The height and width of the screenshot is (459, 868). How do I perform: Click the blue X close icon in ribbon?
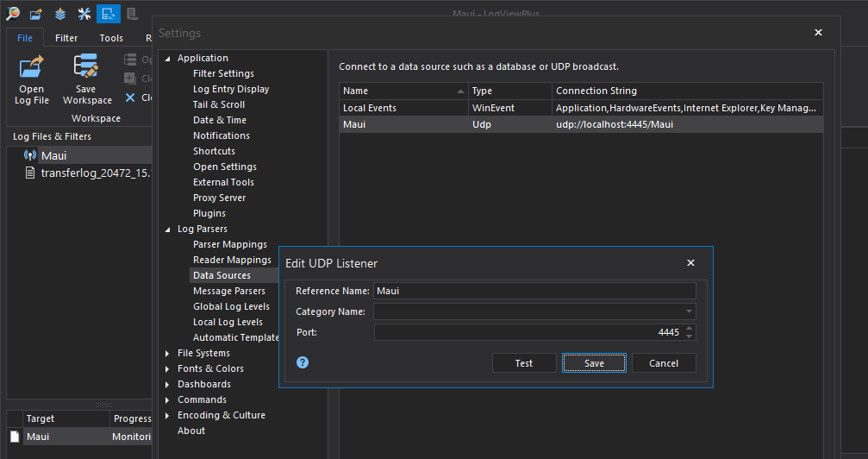(x=130, y=97)
